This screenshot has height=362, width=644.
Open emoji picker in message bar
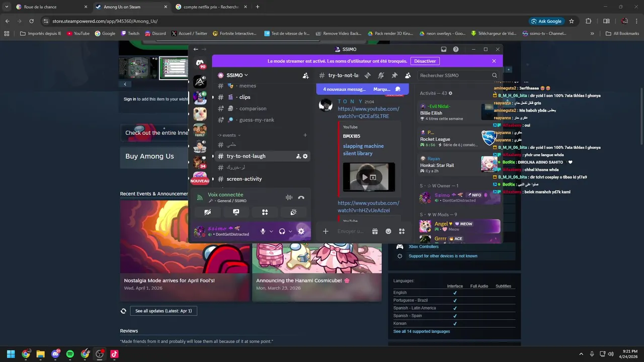pyautogui.click(x=388, y=231)
